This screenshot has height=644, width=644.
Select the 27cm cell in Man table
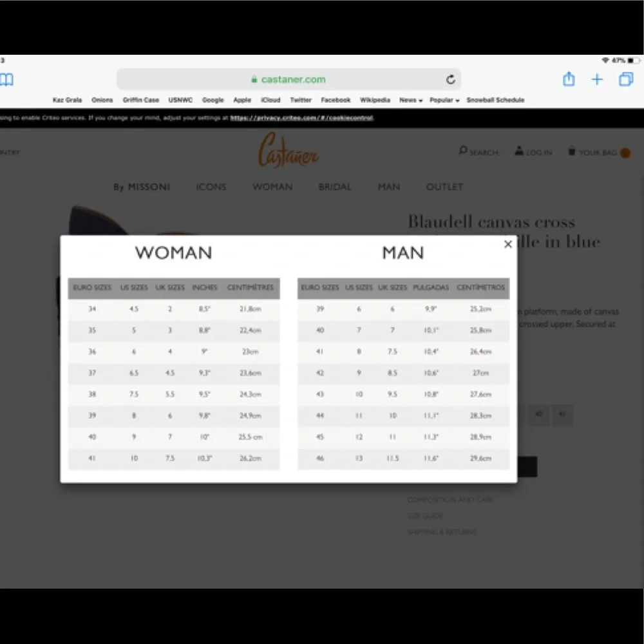(480, 373)
